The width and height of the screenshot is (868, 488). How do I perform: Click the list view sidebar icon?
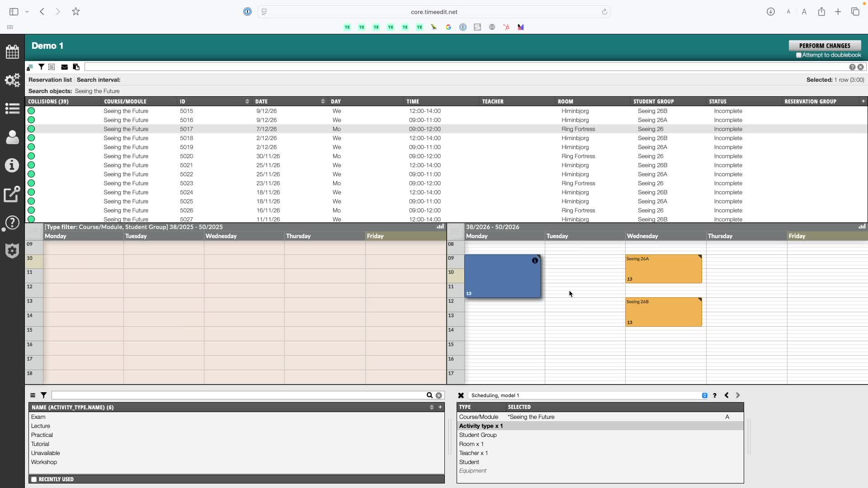(12, 108)
